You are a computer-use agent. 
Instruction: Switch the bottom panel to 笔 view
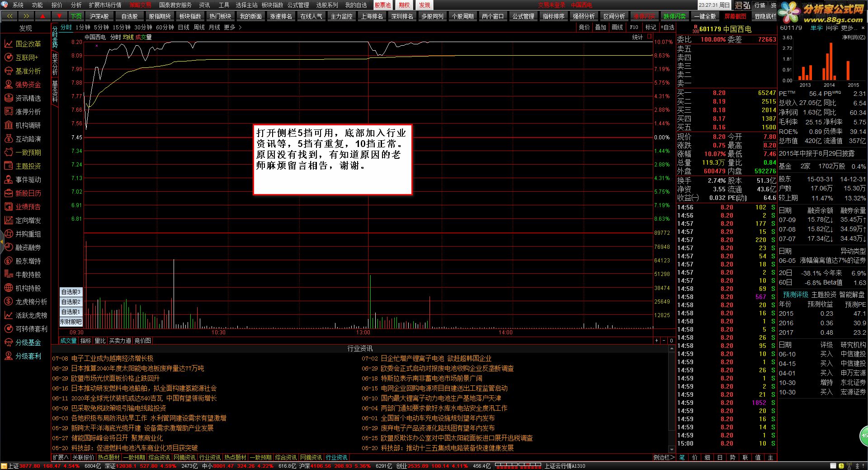(x=682, y=457)
